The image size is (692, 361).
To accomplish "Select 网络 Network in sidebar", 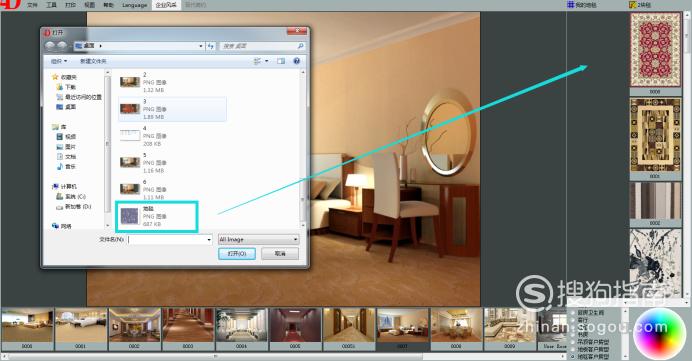I will (x=61, y=226).
